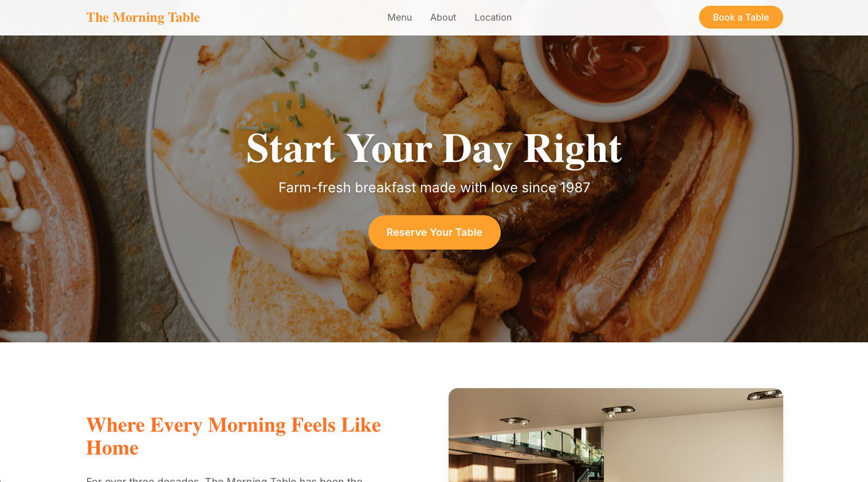Click the Where Every Morning Feels Like Home heading

233,436
